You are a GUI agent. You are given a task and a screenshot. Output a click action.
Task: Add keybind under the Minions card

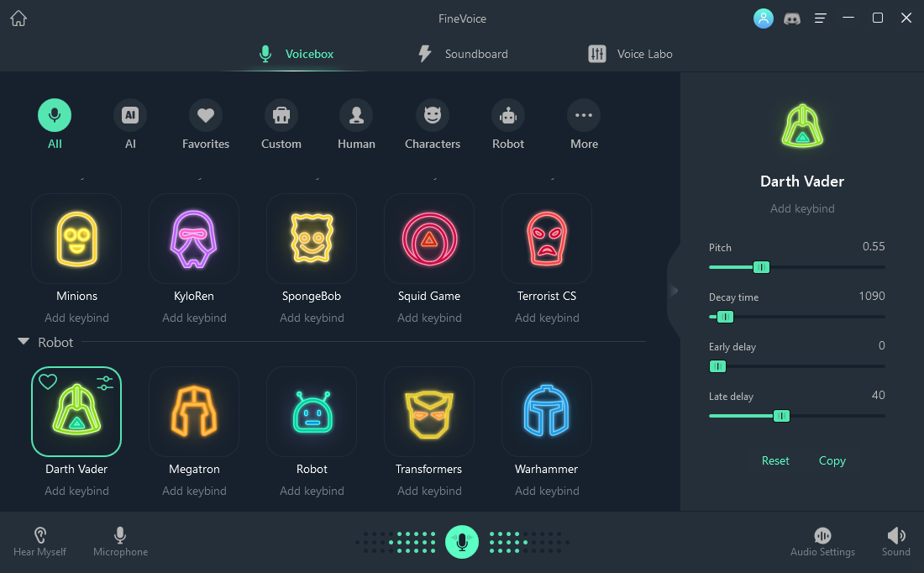[x=76, y=318]
